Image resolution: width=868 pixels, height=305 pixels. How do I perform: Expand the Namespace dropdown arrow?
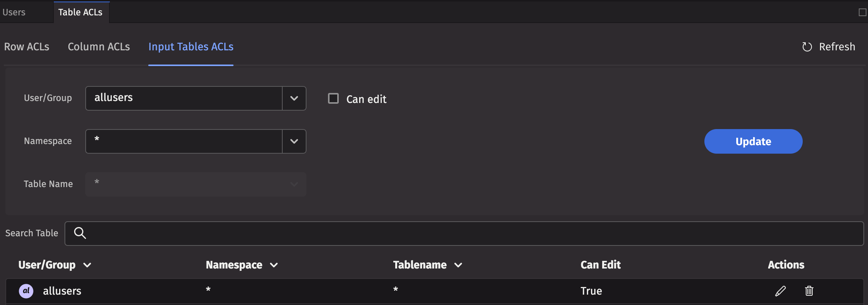[294, 141]
